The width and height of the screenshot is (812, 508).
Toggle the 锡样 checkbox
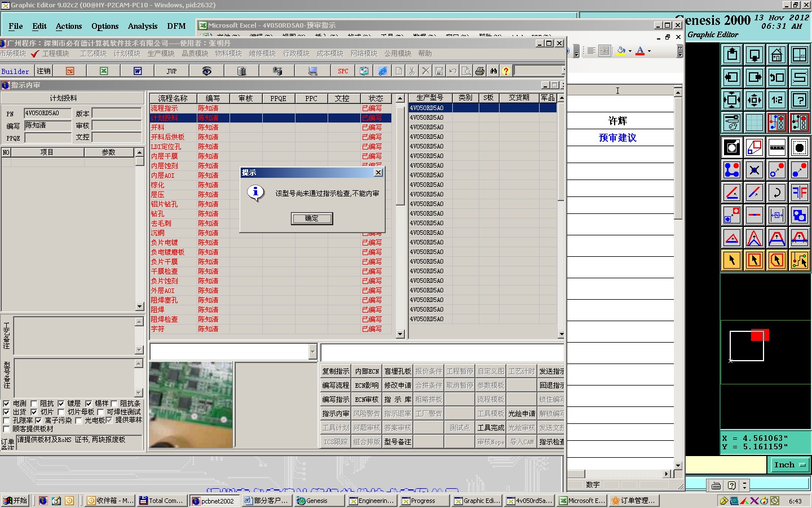[89, 404]
